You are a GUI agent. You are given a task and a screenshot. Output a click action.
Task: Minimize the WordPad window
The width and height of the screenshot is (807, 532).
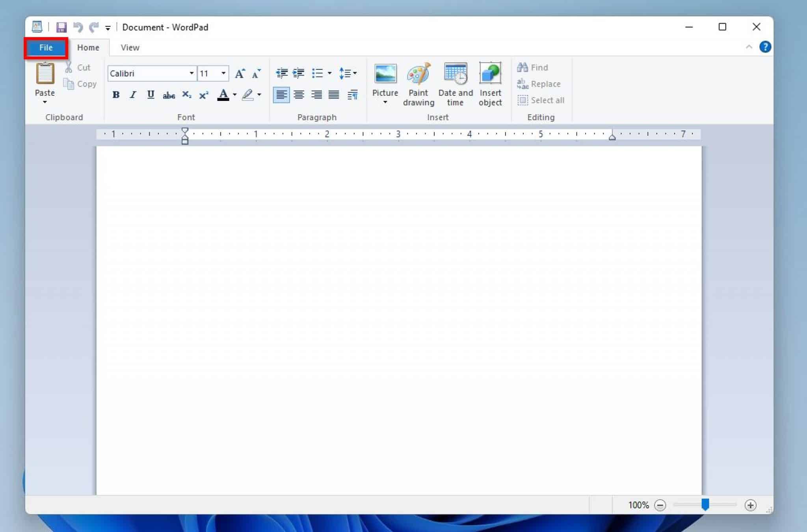689,27
